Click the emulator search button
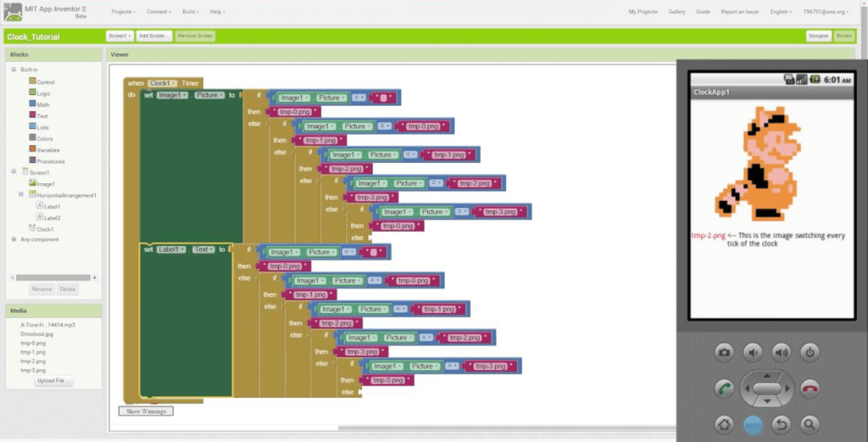868x442 pixels. [x=810, y=425]
